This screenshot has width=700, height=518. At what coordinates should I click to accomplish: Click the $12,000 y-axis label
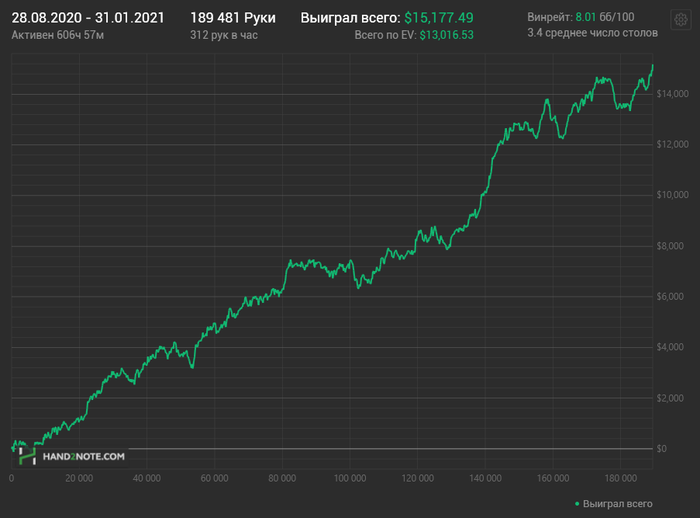(x=672, y=144)
